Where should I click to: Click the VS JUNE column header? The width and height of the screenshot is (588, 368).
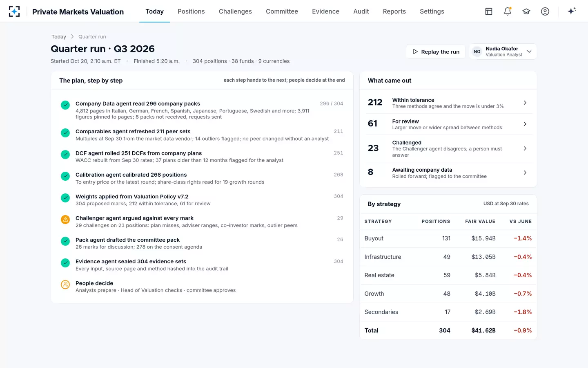[521, 221]
